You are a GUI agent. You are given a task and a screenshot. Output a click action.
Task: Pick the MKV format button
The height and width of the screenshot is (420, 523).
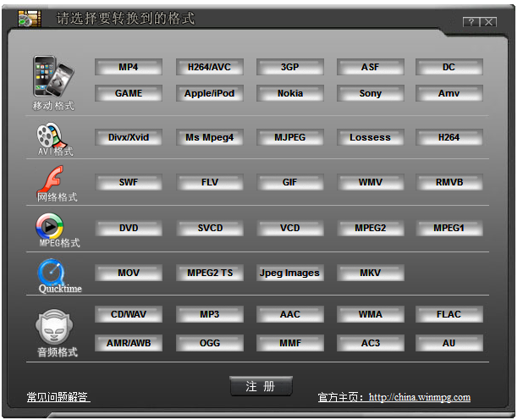pos(370,273)
